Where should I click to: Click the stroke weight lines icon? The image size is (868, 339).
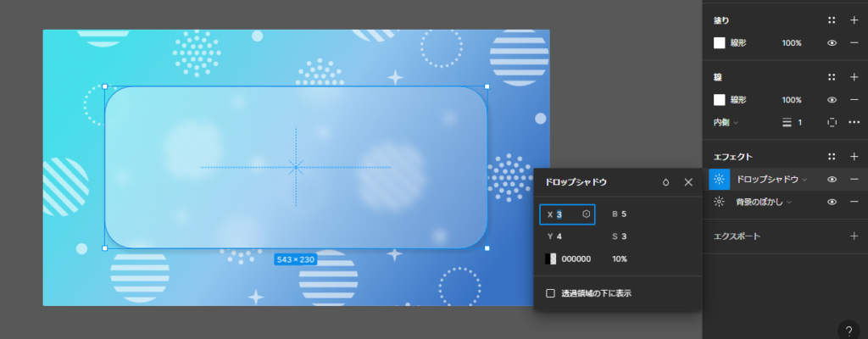coord(787,122)
